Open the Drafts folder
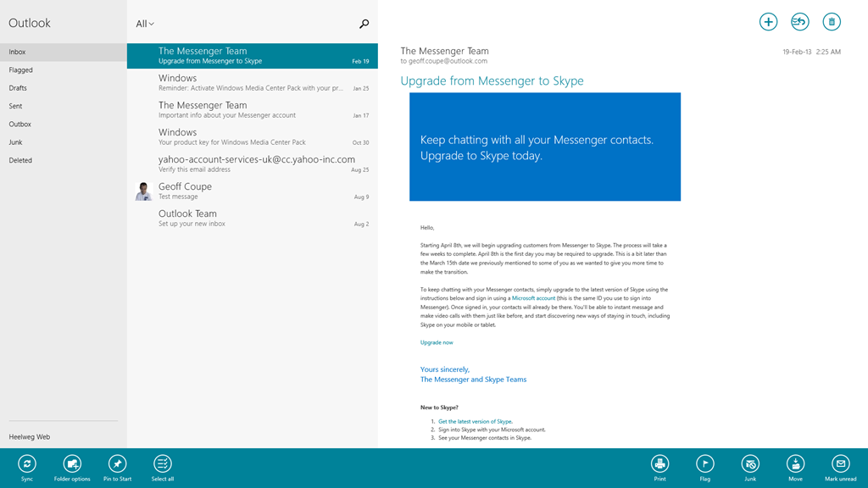This screenshot has width=868, height=488. [x=18, y=88]
